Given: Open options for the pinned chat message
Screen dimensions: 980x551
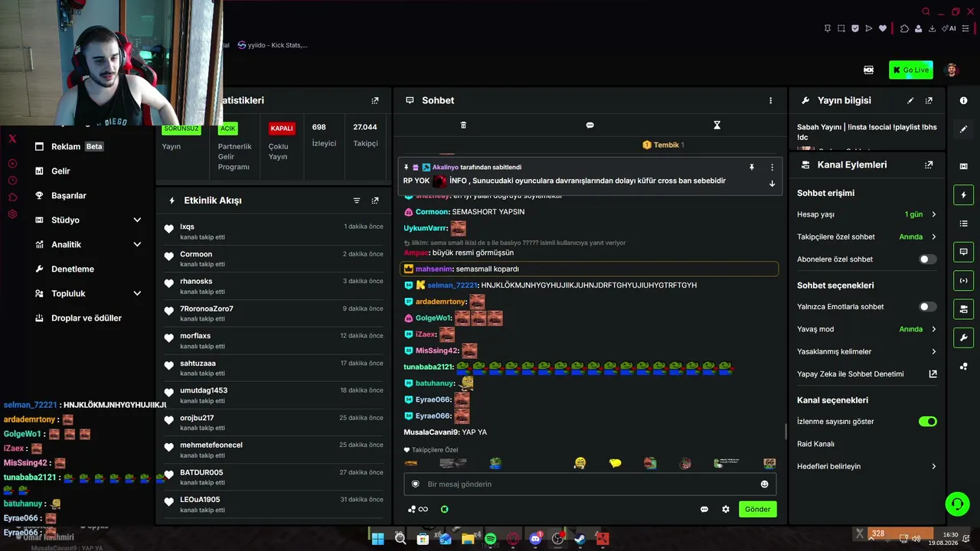Looking at the screenshot, I should tap(772, 167).
